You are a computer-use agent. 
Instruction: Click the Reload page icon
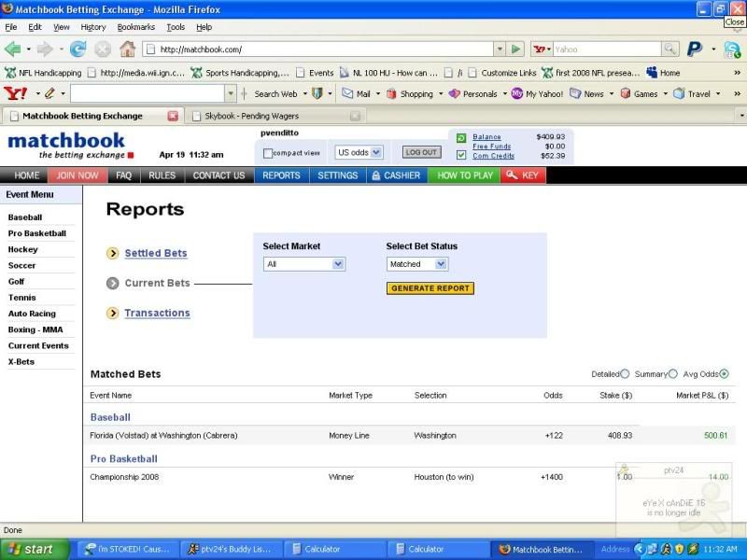tap(78, 49)
